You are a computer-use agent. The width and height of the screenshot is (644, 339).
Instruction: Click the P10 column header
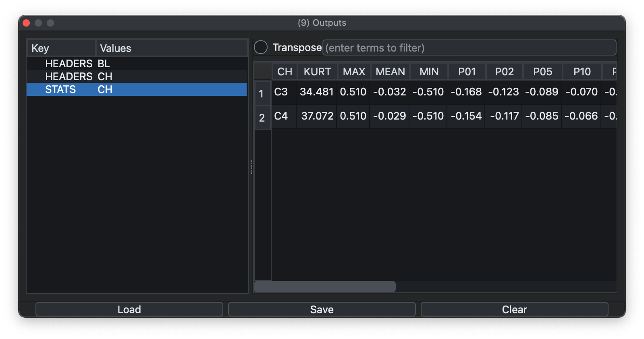coord(582,72)
